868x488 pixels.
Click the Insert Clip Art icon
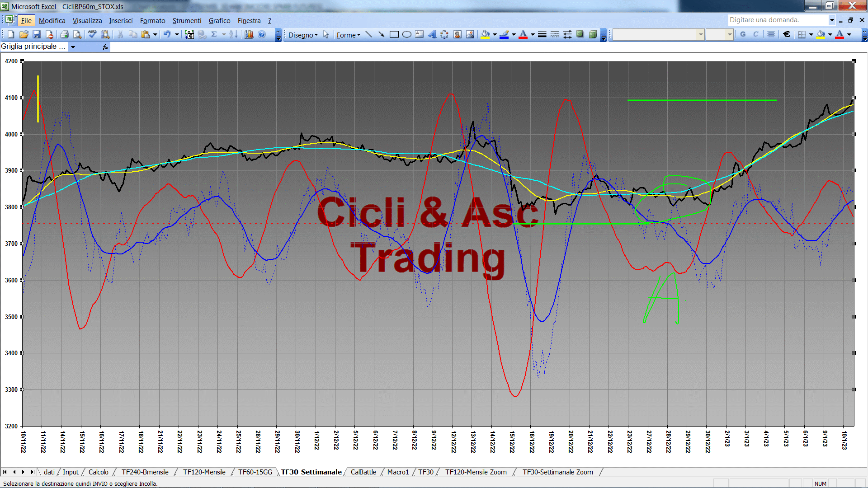[x=458, y=34]
